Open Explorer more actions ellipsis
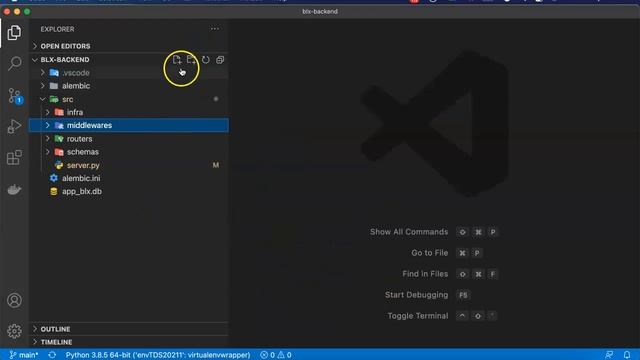This screenshot has width=640, height=360. [x=215, y=29]
